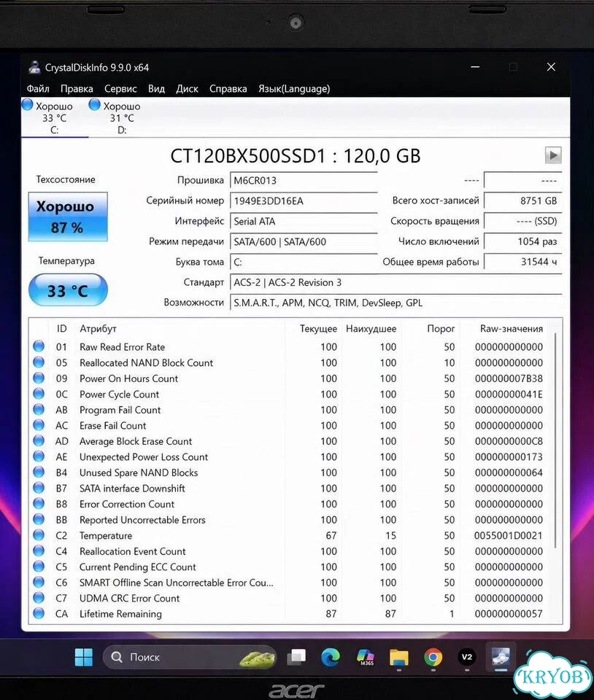Viewport: 594px width, 700px height.
Task: Open the Язык(Language) menu
Action: [294, 89]
